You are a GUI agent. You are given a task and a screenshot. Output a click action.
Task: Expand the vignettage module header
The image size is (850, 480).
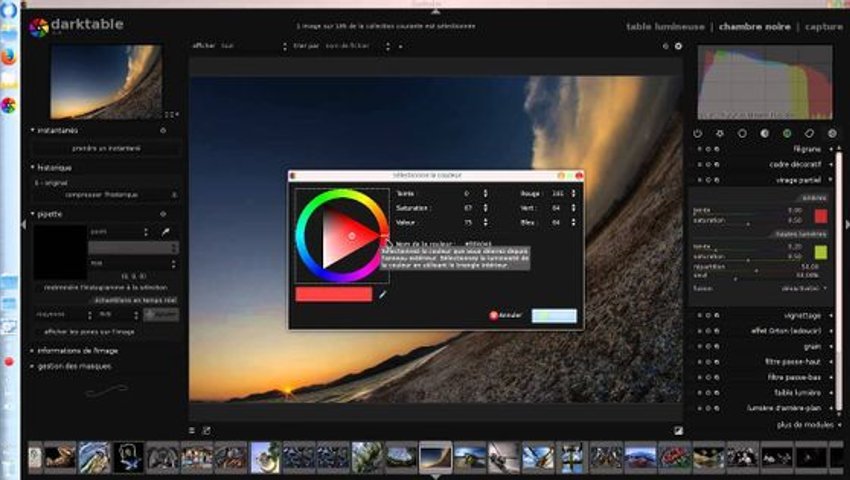[802, 316]
